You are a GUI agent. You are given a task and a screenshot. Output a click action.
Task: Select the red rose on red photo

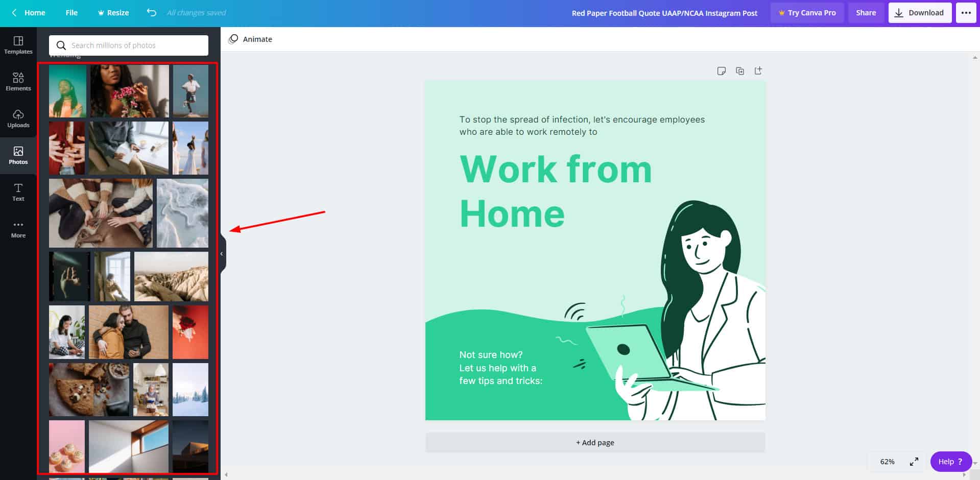pos(190,332)
